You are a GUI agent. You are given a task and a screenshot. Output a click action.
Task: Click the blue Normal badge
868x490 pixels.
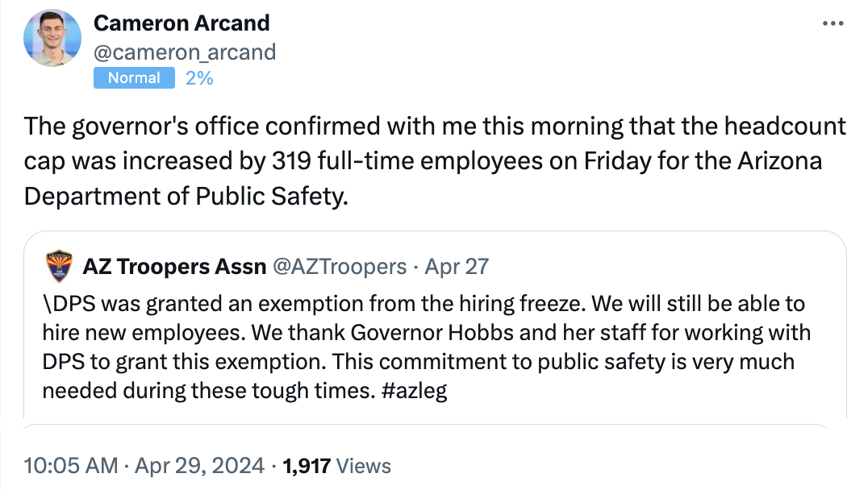[134, 78]
